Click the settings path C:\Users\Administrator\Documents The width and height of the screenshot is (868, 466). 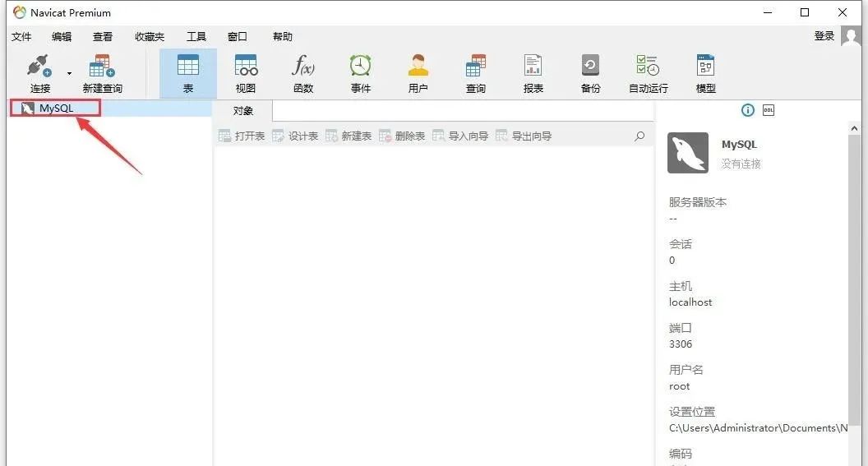pos(759,428)
